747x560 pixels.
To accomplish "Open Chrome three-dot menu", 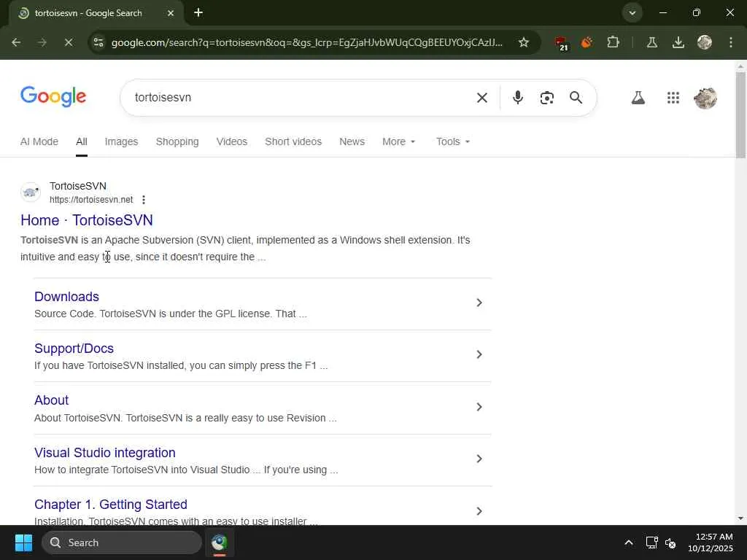I will pyautogui.click(x=731, y=42).
